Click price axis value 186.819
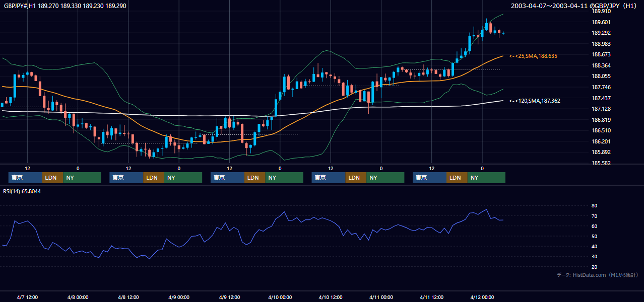The height and width of the screenshot is (302, 644). point(601,120)
